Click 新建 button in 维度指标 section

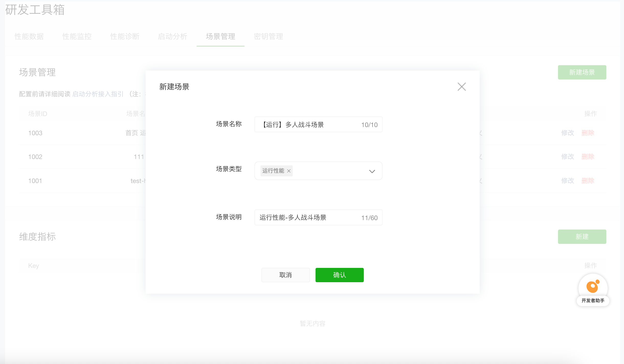[x=582, y=237]
